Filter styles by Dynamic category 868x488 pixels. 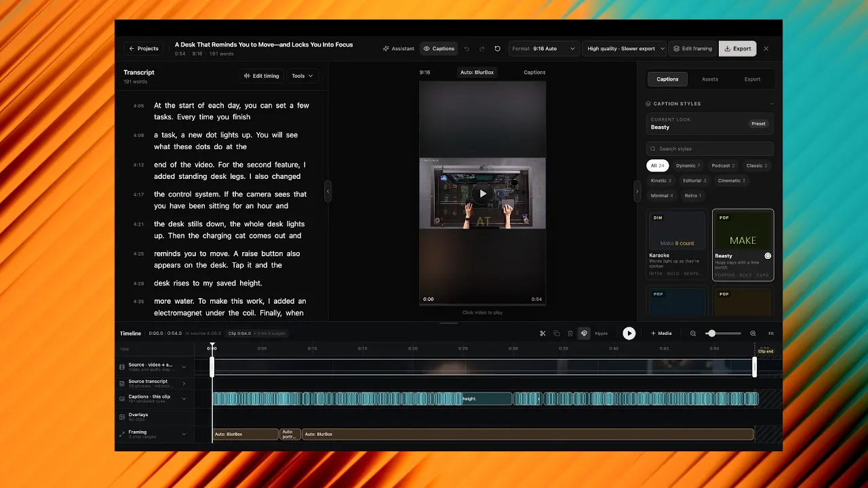tap(688, 165)
